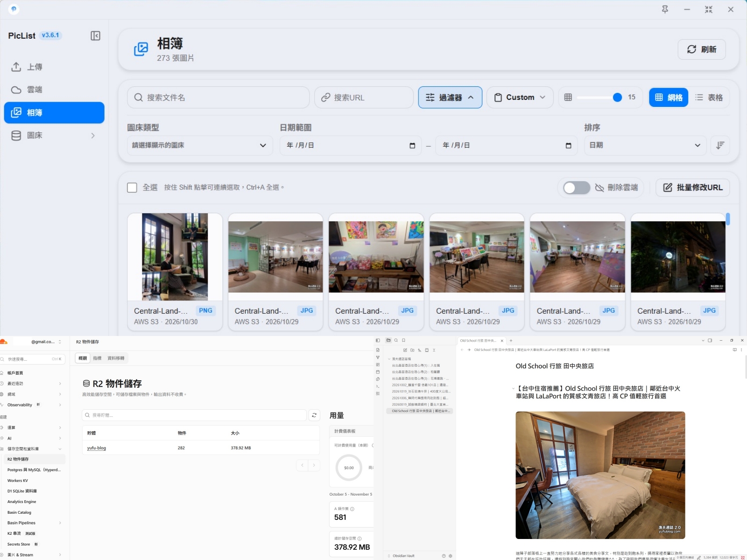Close the Old School tab in Obsidian

pos(502,341)
